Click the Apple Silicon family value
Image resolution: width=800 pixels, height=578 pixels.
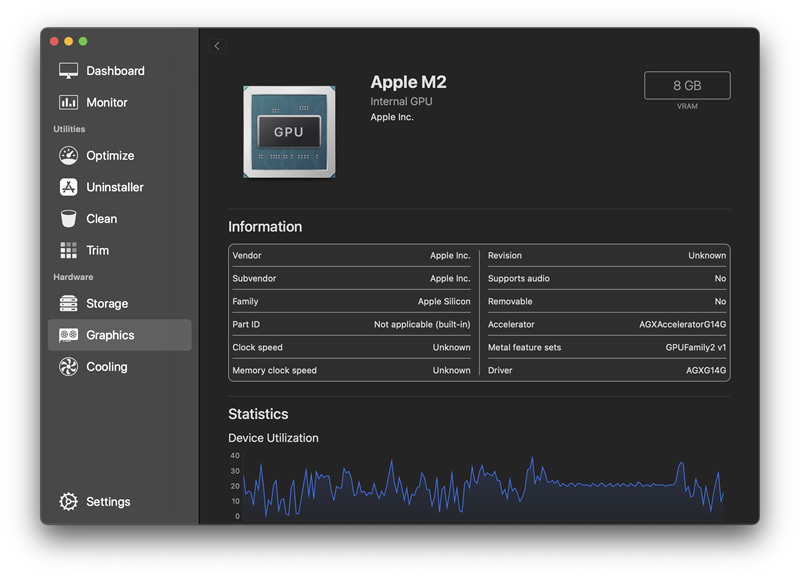point(444,301)
